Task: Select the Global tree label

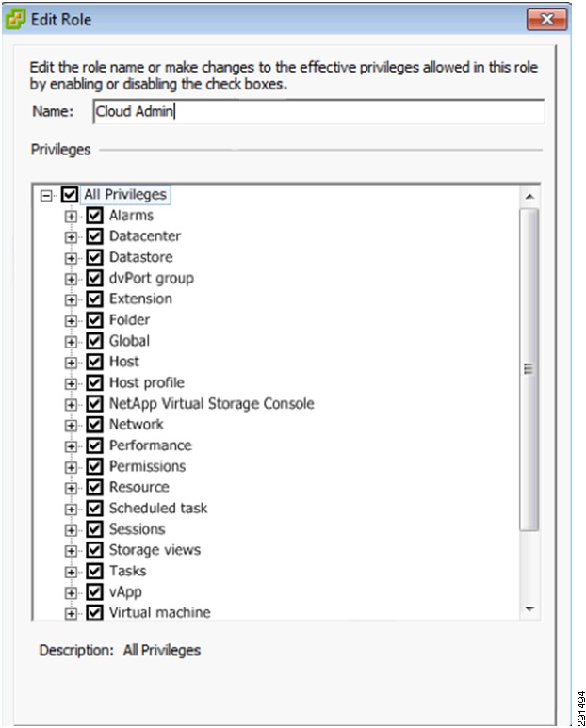Action: (x=129, y=341)
